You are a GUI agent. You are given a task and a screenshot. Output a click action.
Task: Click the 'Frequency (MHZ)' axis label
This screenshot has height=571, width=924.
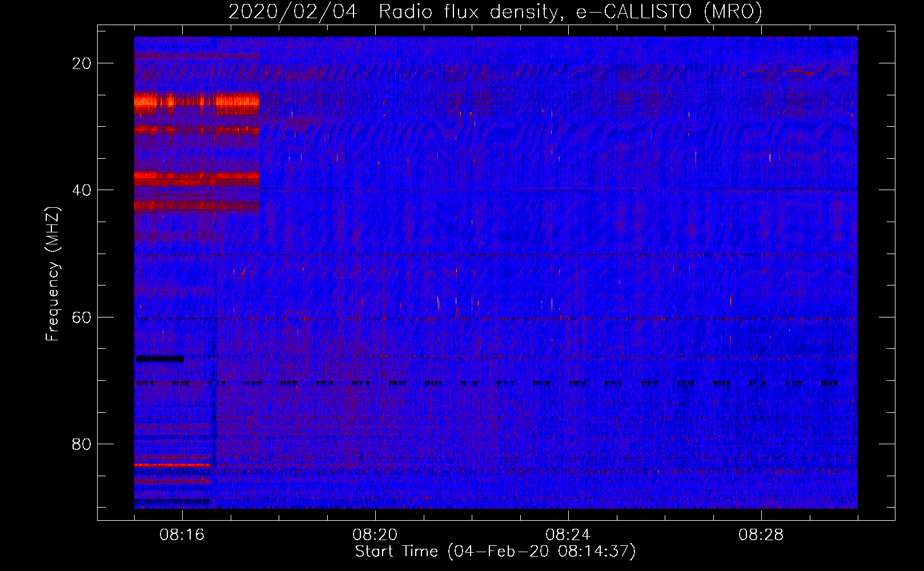pos(53,274)
